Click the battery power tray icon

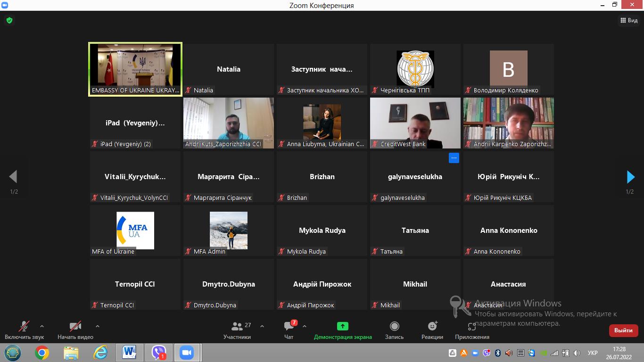pyautogui.click(x=566, y=353)
